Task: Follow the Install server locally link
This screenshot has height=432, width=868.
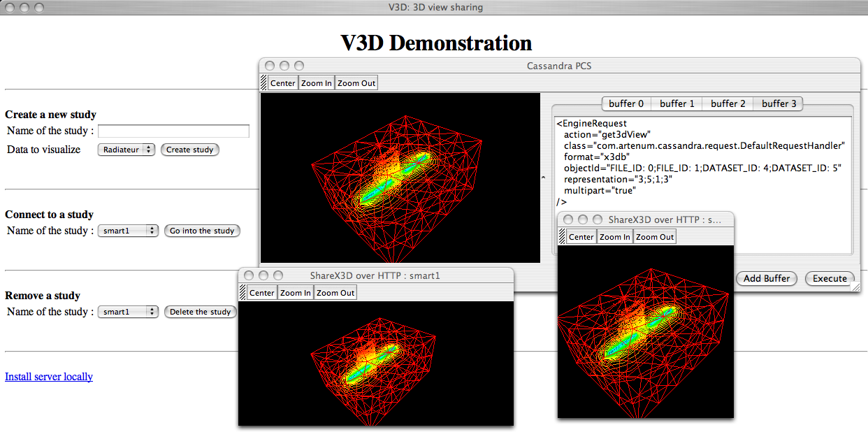Action: (x=49, y=377)
